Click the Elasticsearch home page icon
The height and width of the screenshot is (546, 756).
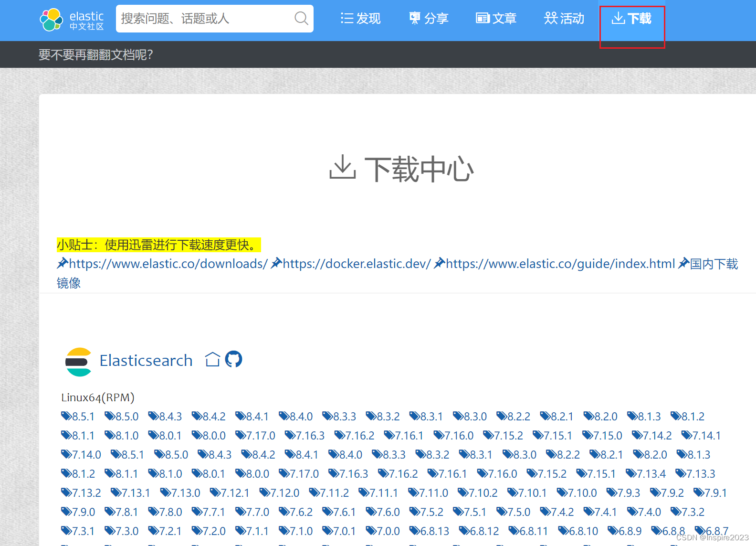click(212, 359)
